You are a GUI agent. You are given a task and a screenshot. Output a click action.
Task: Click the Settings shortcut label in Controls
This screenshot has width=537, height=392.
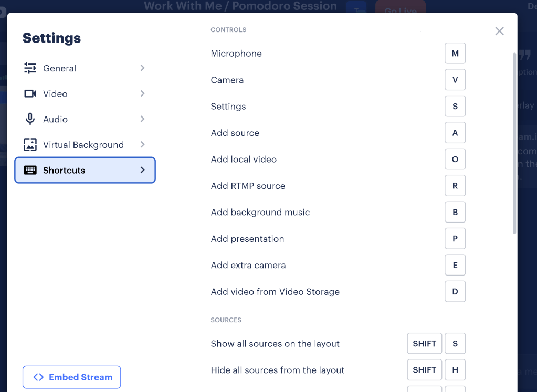tap(228, 107)
